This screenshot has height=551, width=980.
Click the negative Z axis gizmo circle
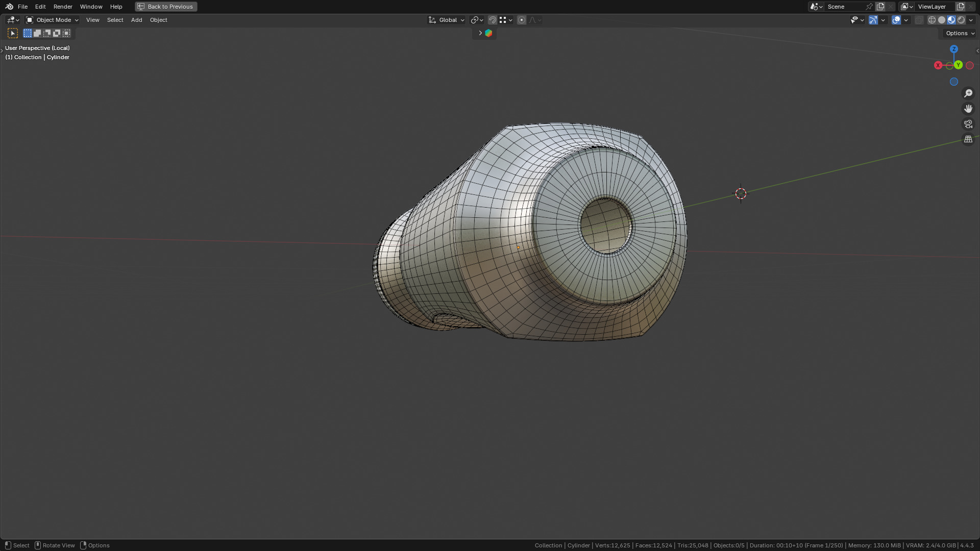[x=954, y=82]
